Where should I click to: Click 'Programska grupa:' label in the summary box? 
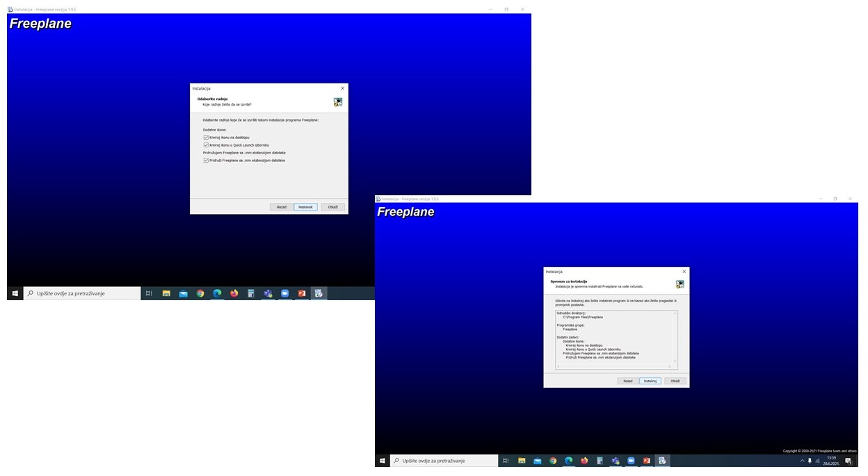pos(570,325)
